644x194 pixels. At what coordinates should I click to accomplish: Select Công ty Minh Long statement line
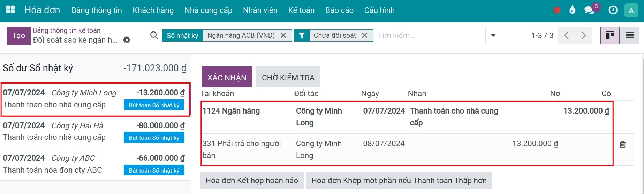coord(95,99)
